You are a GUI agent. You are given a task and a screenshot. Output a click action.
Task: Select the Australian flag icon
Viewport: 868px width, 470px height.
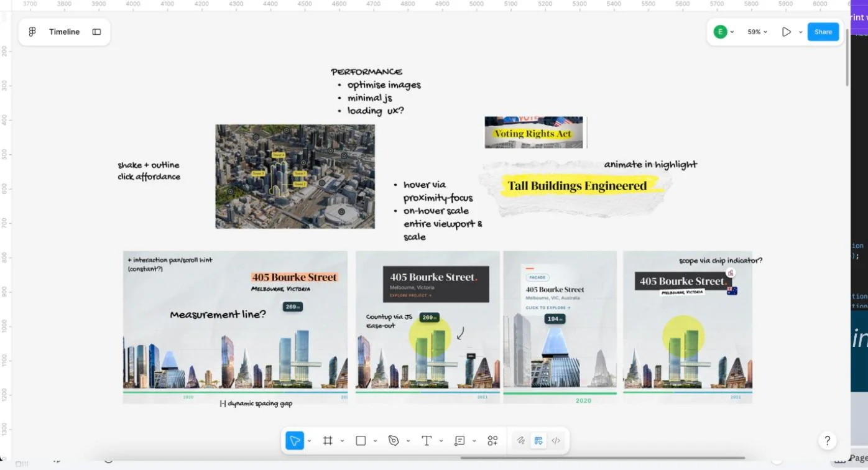732,290
